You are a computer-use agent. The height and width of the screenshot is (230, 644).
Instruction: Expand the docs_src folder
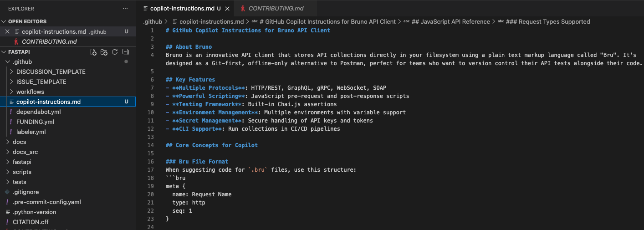(x=8, y=152)
